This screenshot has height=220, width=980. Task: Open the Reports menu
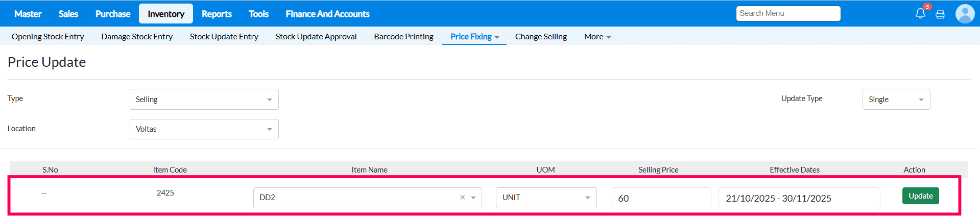[x=217, y=14]
